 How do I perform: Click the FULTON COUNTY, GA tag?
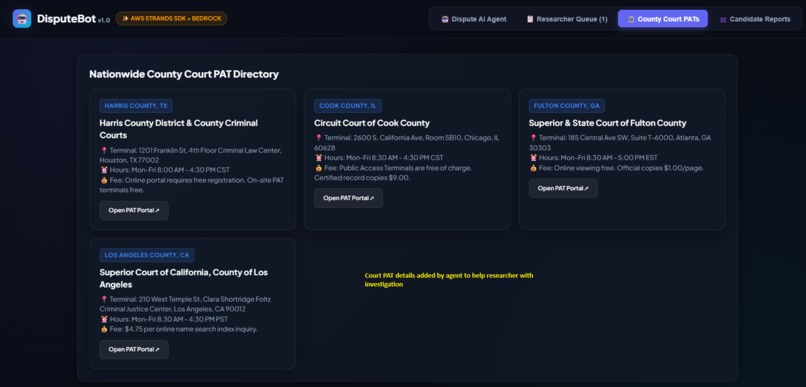point(566,106)
